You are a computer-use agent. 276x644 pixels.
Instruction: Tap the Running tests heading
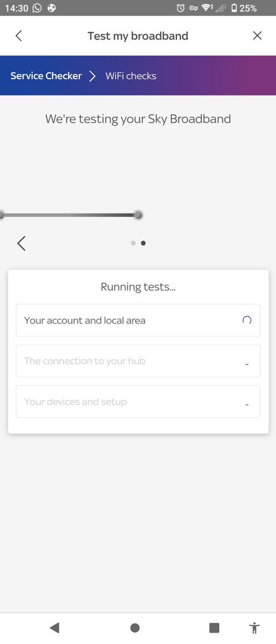coord(138,287)
